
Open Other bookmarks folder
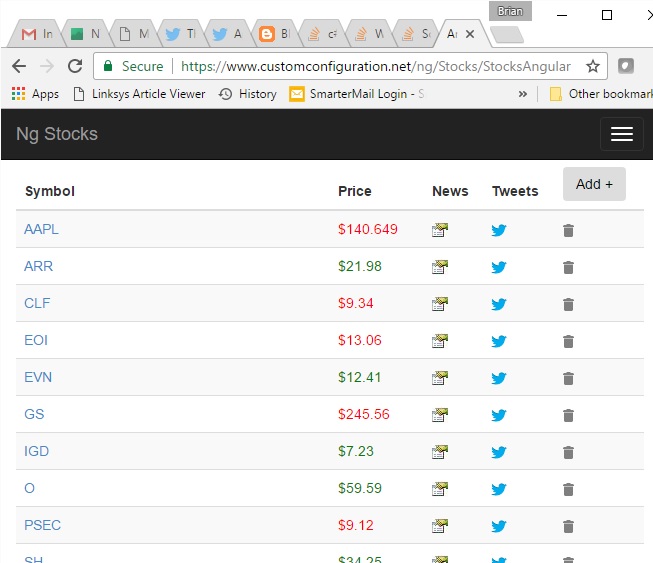point(601,94)
